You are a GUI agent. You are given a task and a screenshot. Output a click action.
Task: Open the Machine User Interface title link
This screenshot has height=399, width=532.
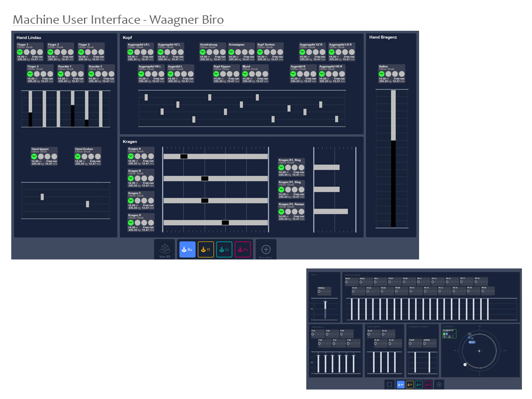(118, 20)
